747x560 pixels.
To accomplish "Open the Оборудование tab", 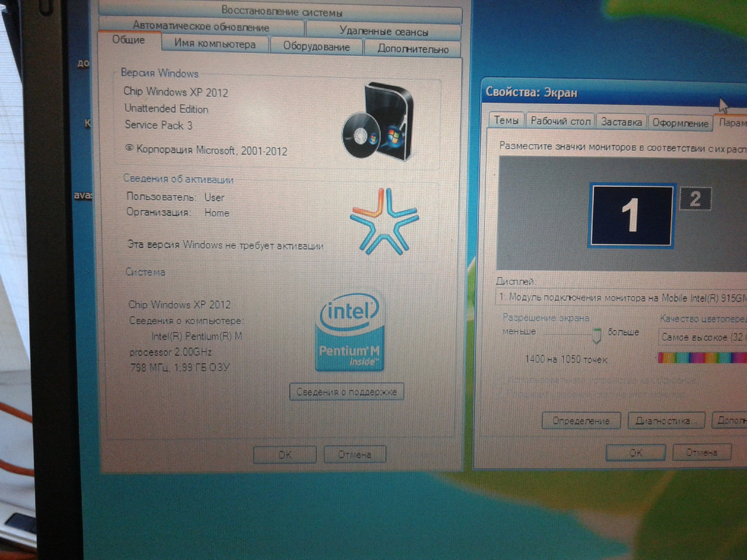I will click(x=316, y=47).
